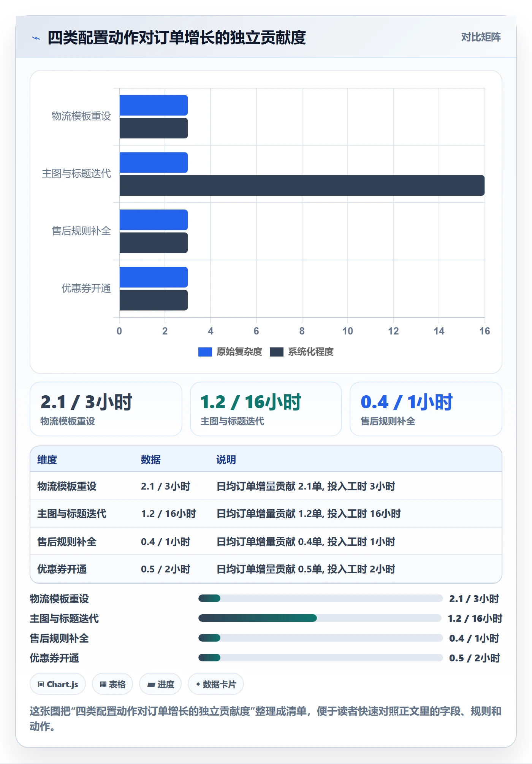Click the x-axis tick label 8
The height and width of the screenshot is (764, 532).
coord(302,331)
